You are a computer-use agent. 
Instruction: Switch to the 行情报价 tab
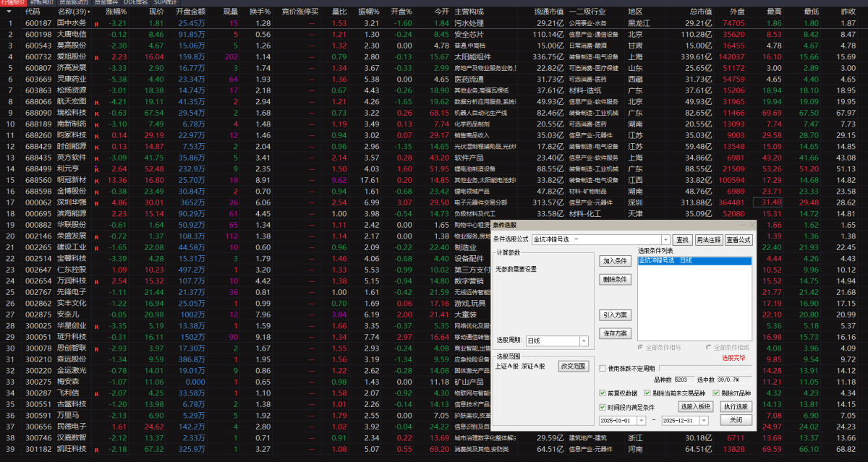point(14,3)
